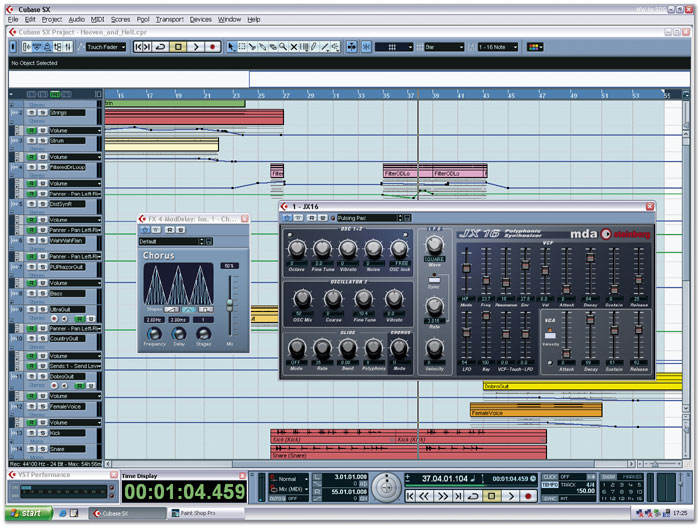Open the Bar grid type dropdown

point(444,47)
